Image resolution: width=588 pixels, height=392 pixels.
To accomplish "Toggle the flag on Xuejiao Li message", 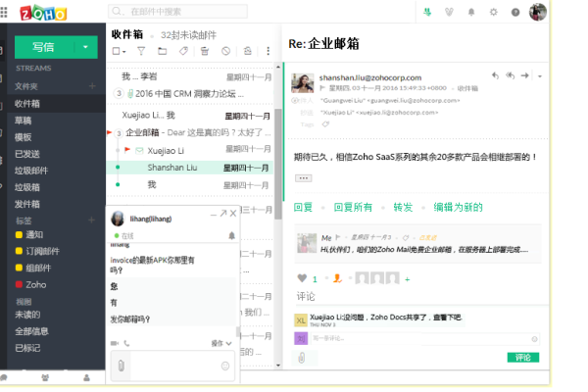I will 127,150.
